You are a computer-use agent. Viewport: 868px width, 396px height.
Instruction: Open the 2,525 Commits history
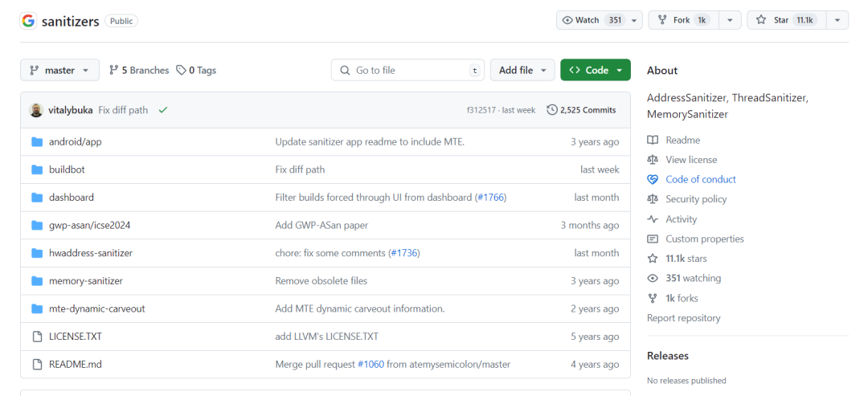(581, 110)
